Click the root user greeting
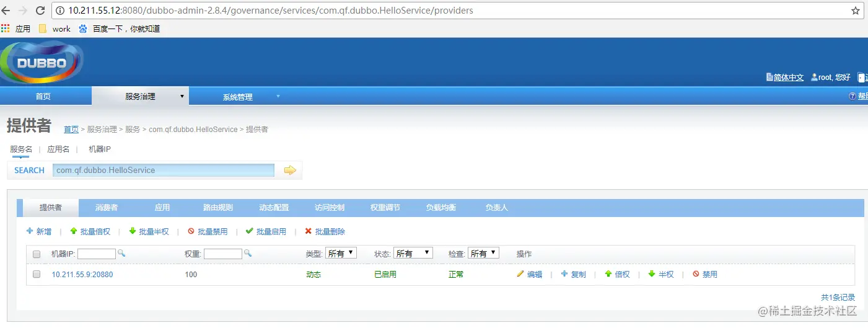This screenshot has width=868, height=328. [831, 78]
